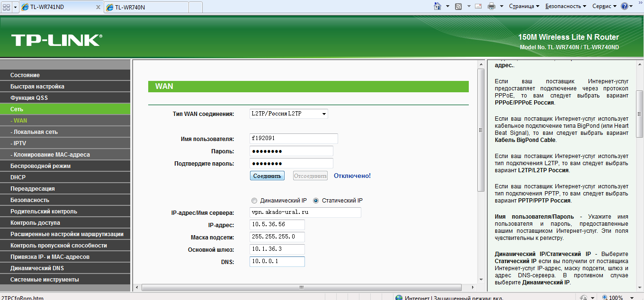
Task: Open the Страница menu
Action: click(x=524, y=6)
